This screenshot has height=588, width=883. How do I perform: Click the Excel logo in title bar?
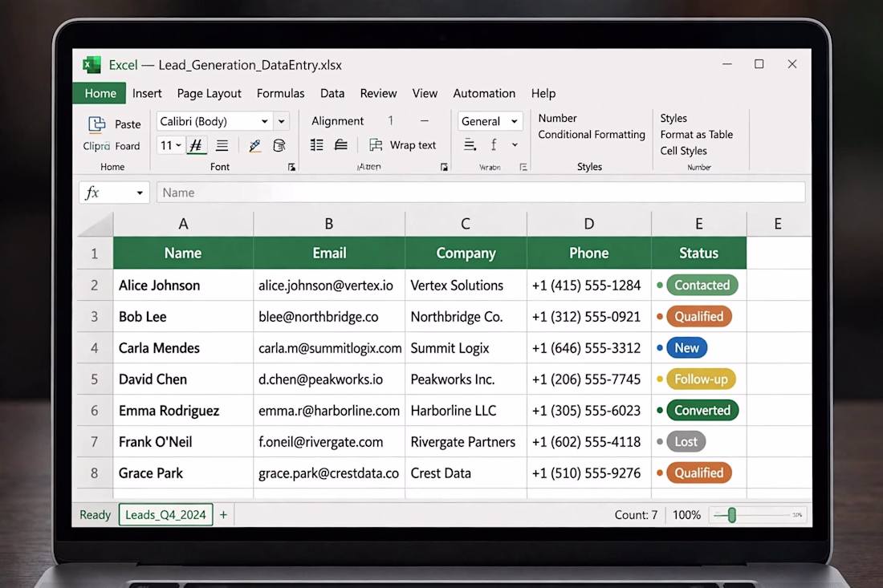tap(92, 65)
